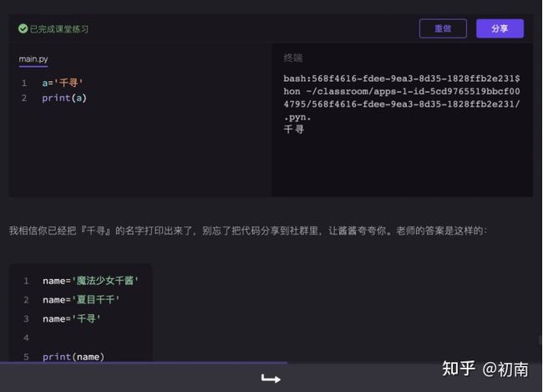
Task: Click line number 1 in main.py gutter
Action: point(24,83)
